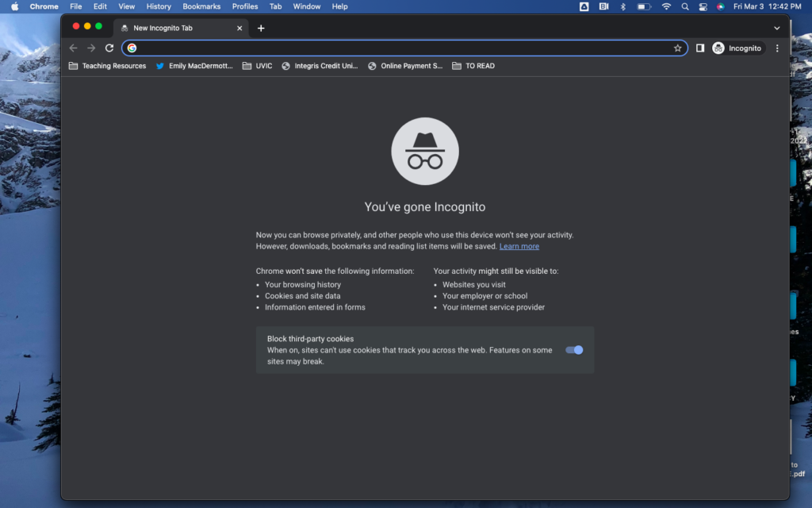Viewport: 812px width, 508px height.
Task: Open Online Payment S... bookmark
Action: tap(405, 66)
